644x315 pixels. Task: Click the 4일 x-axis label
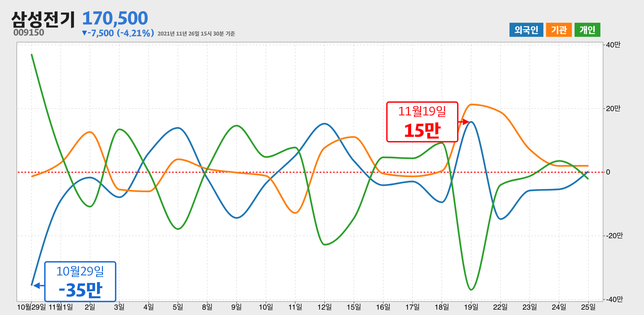point(149,307)
